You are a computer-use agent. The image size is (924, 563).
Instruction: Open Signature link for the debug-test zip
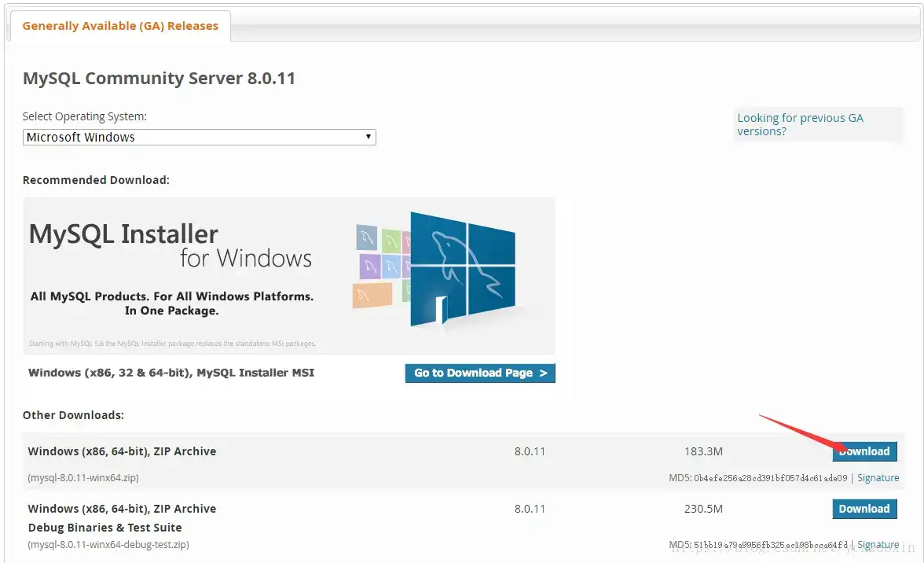pos(878,545)
